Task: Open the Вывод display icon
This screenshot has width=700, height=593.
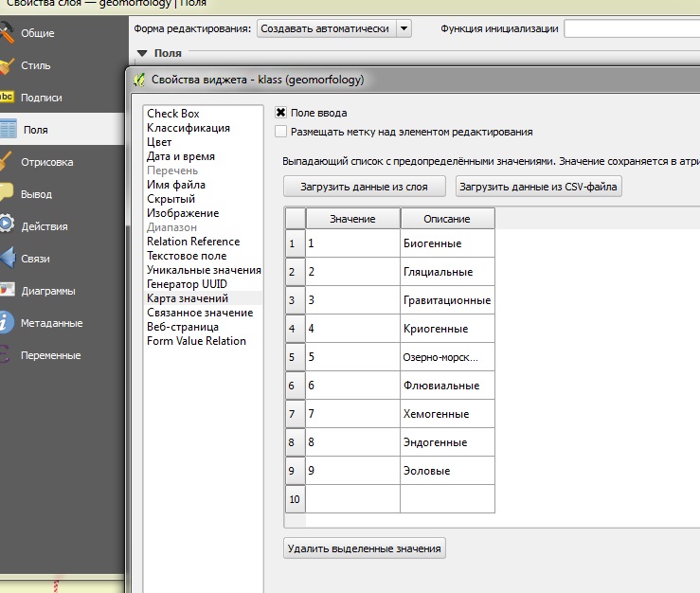Action: [8, 194]
